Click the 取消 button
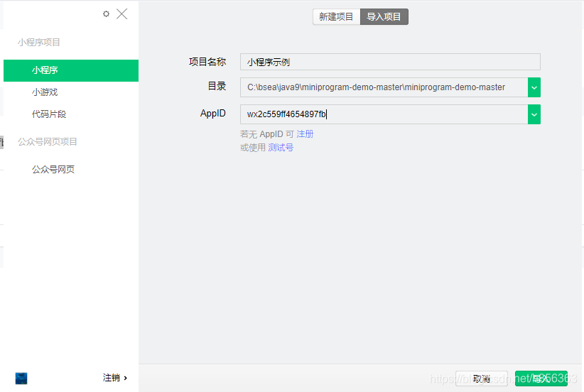Viewport: 584px width, 392px height. pos(481,379)
